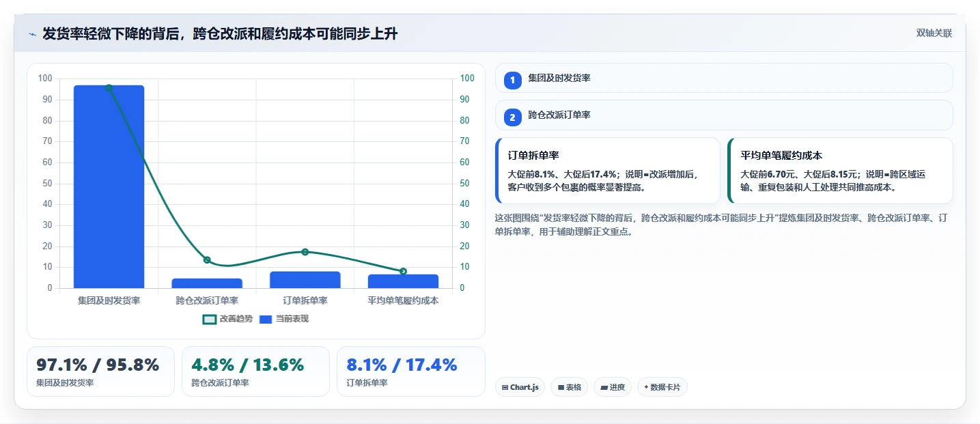Select the 平均单笔履约成本 detail card

point(840,171)
